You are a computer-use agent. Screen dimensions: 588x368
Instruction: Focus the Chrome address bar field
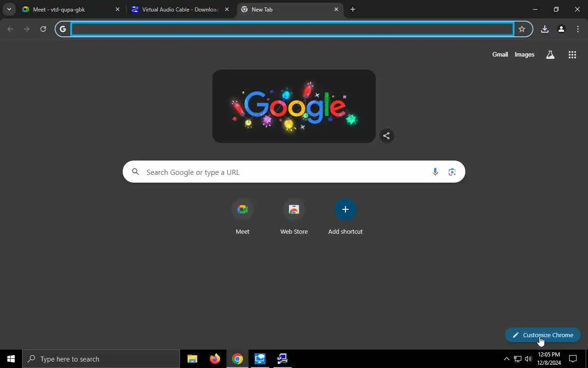coord(292,29)
